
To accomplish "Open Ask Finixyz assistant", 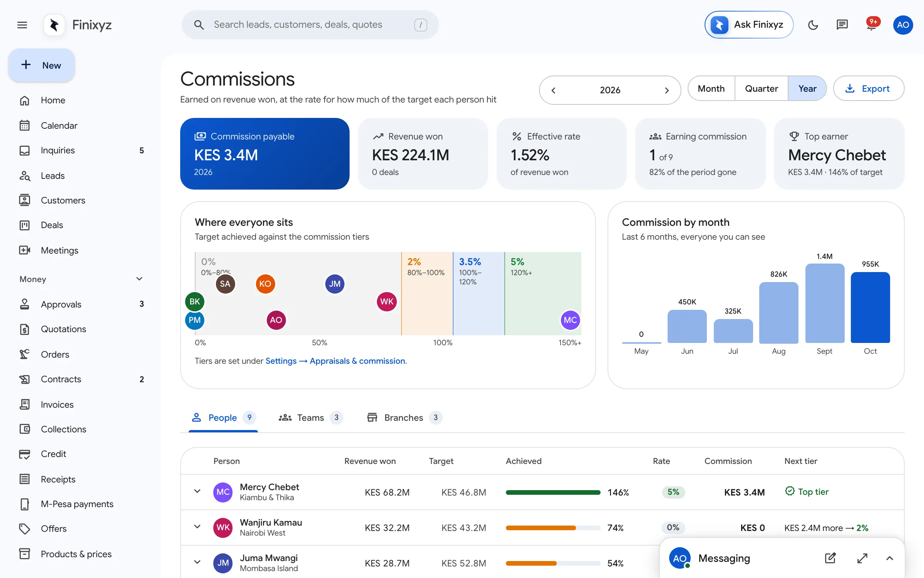I will 749,25.
